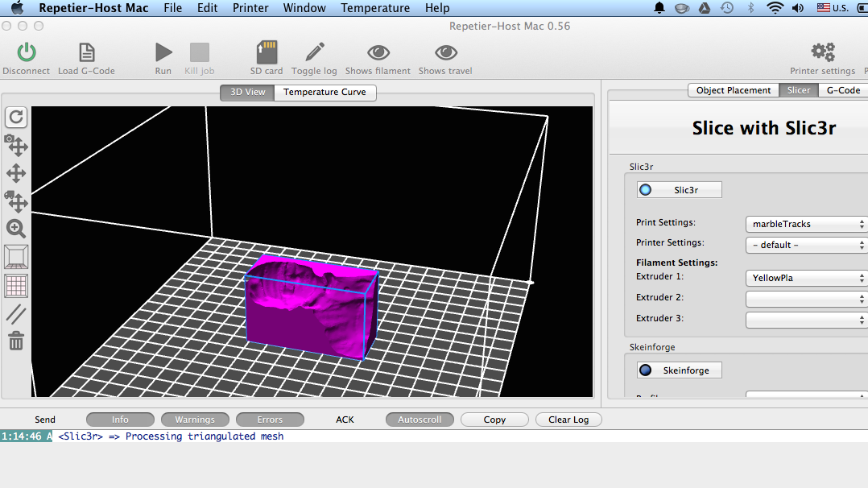Click the perspective box view icon

click(x=16, y=257)
